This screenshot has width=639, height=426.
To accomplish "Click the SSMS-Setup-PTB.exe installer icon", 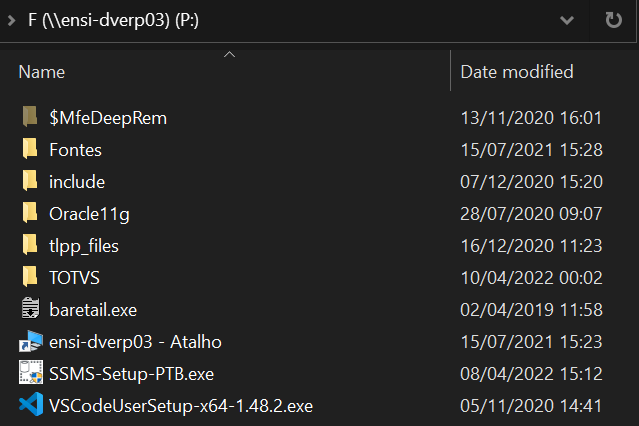I will click(29, 374).
